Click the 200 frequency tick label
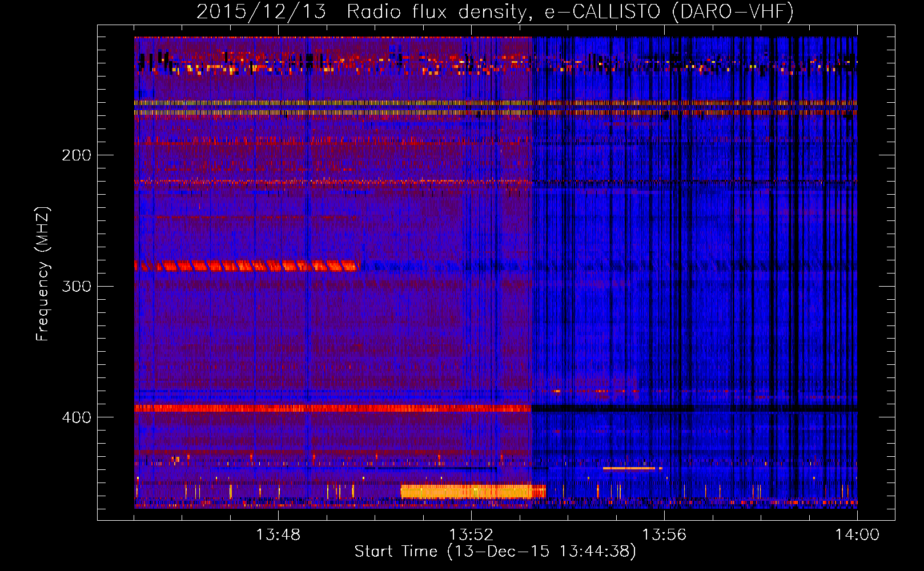 pyautogui.click(x=77, y=155)
